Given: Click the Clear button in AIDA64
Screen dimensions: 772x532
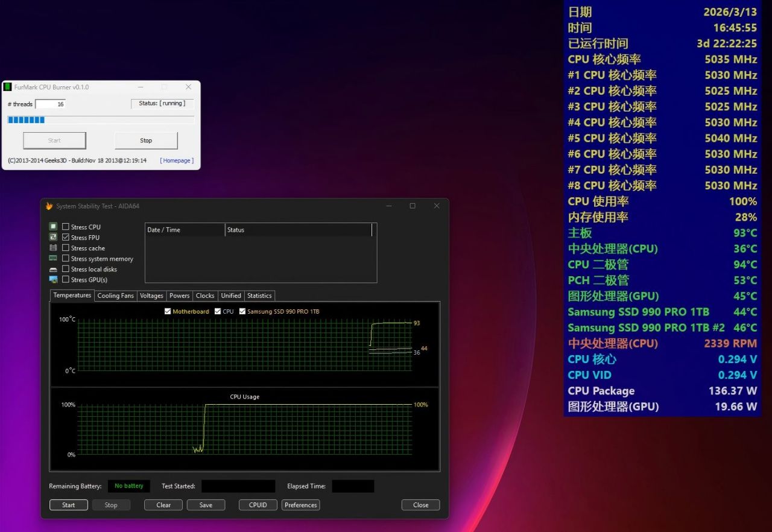Looking at the screenshot, I should point(163,505).
